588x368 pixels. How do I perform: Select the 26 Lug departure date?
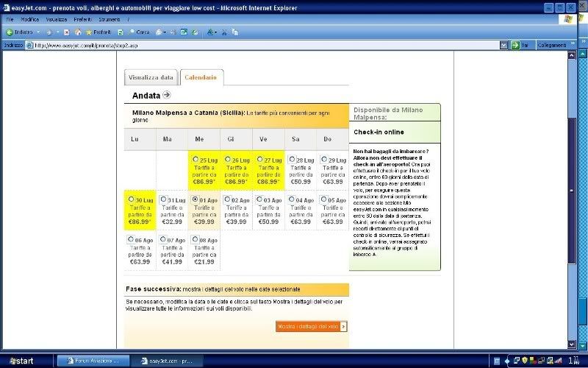[x=228, y=159]
